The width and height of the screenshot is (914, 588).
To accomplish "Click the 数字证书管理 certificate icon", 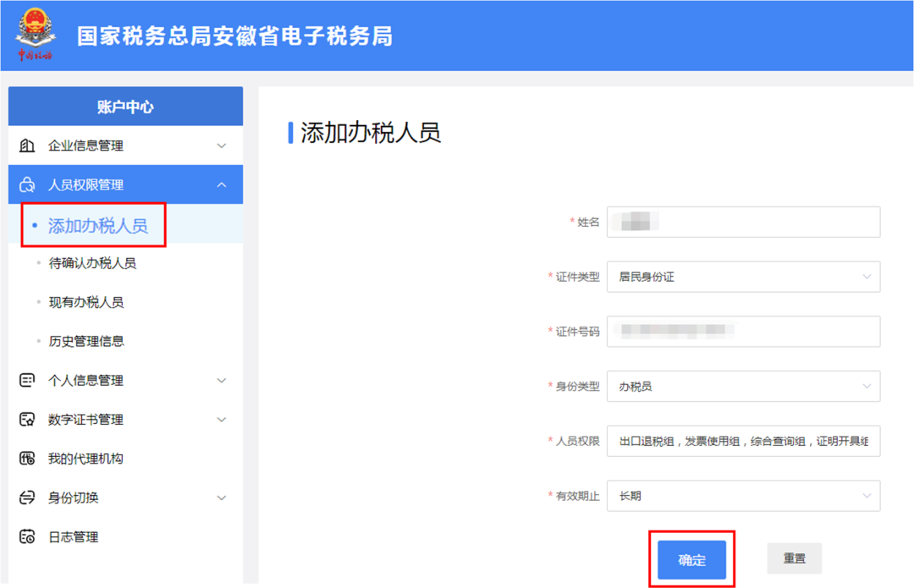I will click(x=27, y=420).
